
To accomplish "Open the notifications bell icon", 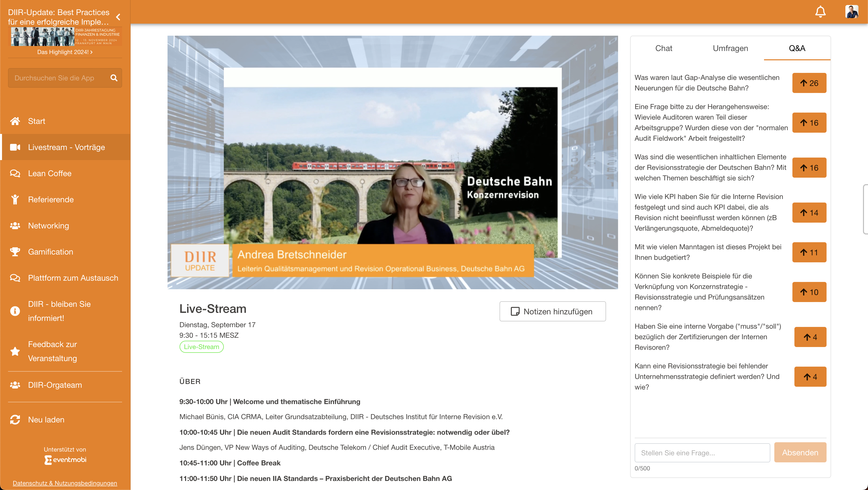I will click(x=820, y=12).
